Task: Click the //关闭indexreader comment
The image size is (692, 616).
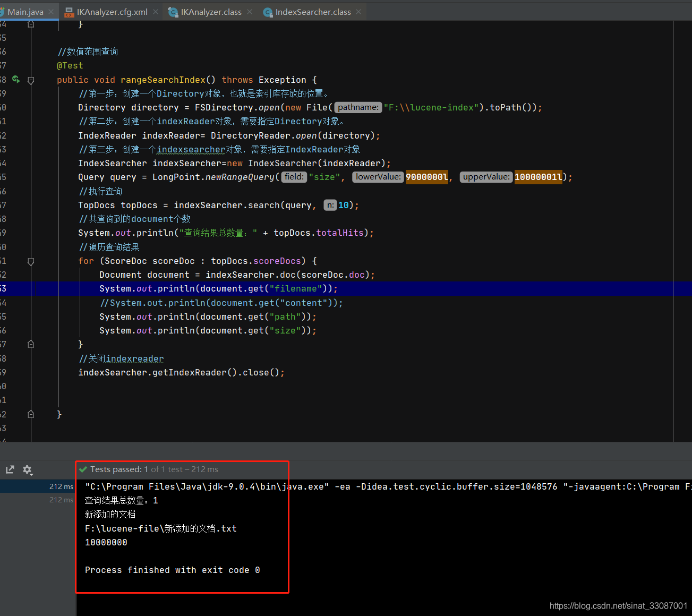Action: click(x=121, y=358)
